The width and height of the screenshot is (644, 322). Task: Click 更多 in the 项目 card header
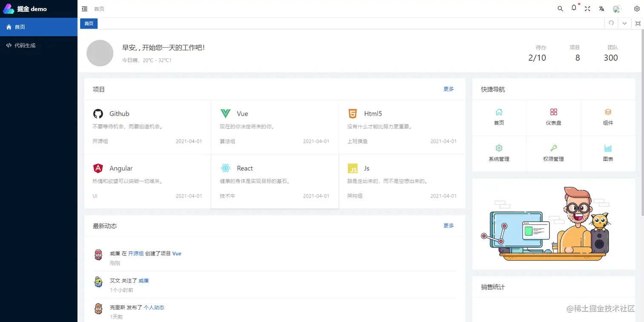pyautogui.click(x=448, y=89)
